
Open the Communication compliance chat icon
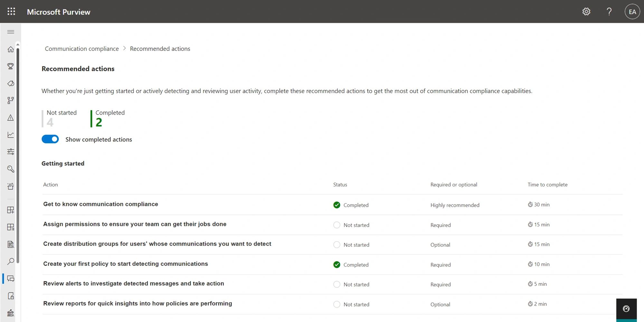pyautogui.click(x=11, y=279)
